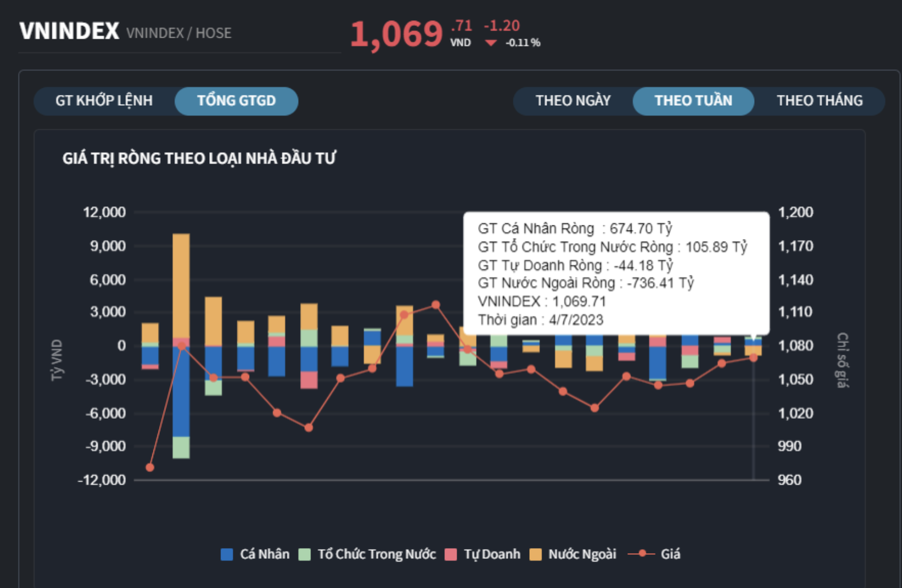Hide Nước Ngoài series via legend label
The height and width of the screenshot is (588, 902).
582,554
